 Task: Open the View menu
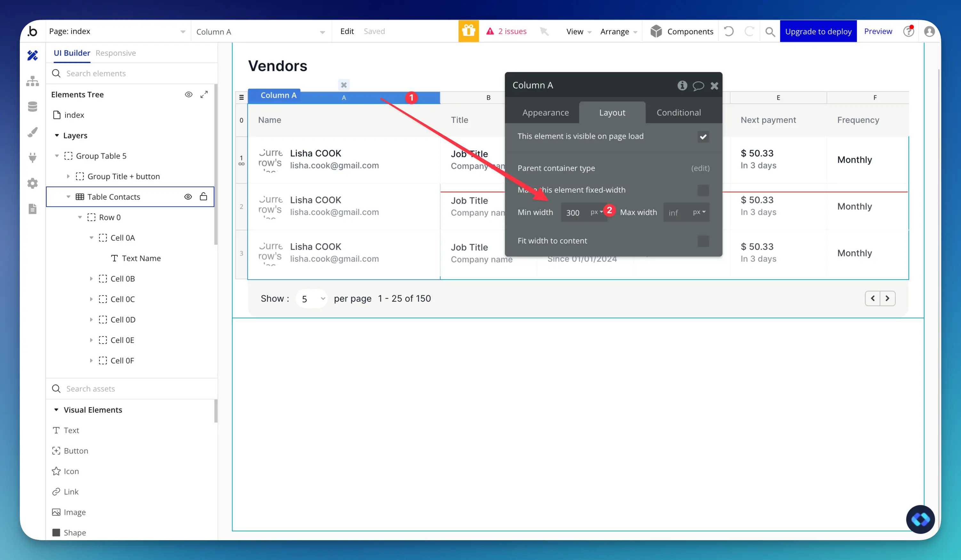[579, 32]
